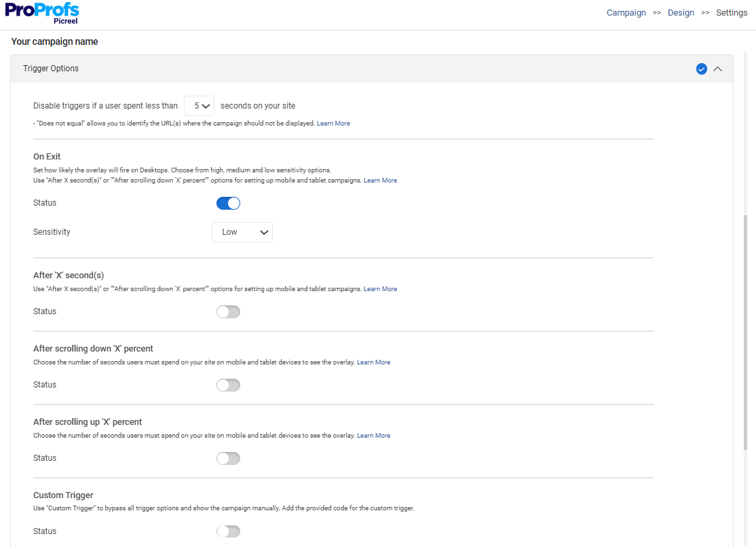Image resolution: width=756 pixels, height=547 pixels.
Task: Enable the After scrolling up 'X' percent toggle
Action: pos(228,458)
